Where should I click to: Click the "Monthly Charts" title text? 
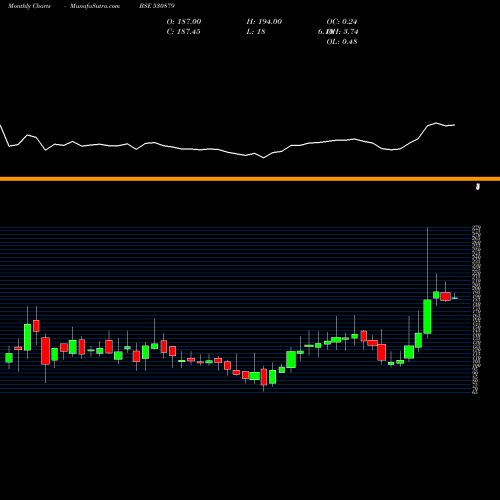click(29, 6)
